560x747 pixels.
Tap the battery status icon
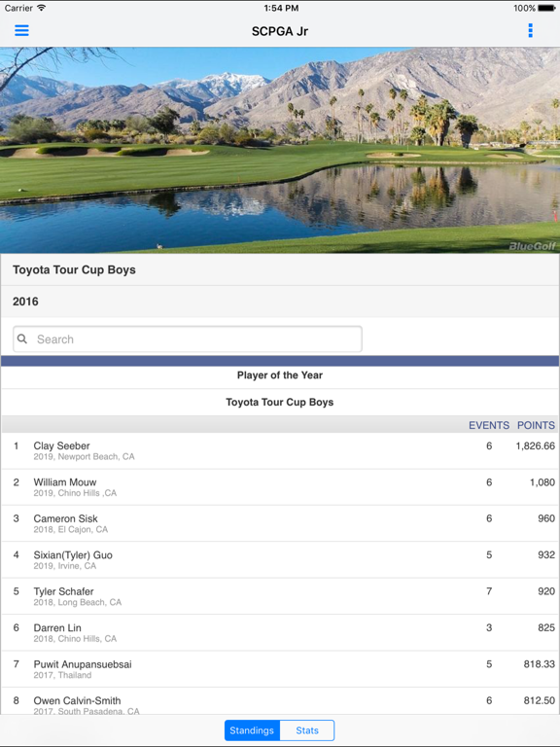coord(546,8)
